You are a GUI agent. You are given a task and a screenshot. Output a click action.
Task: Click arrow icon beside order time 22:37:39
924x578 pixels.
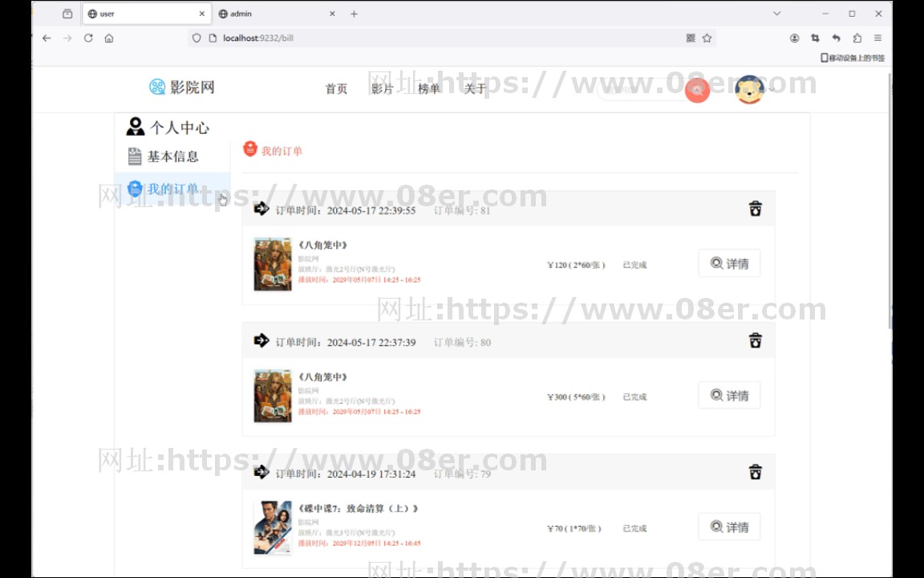(261, 340)
